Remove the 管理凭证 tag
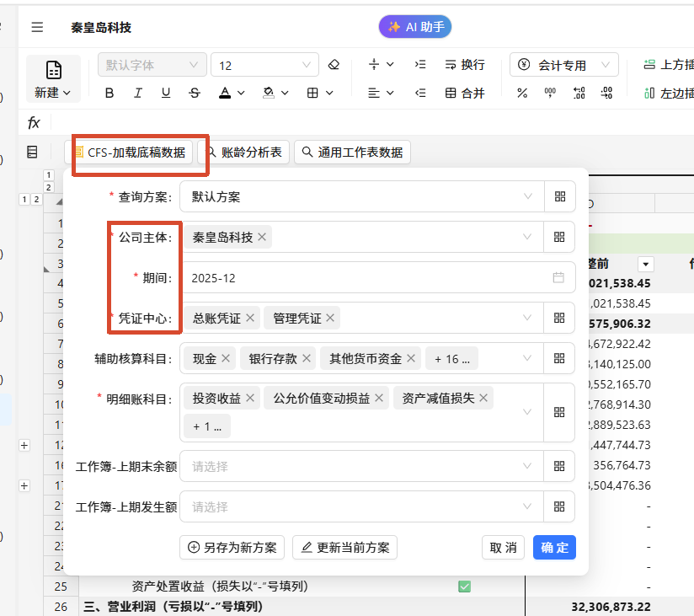 click(330, 318)
